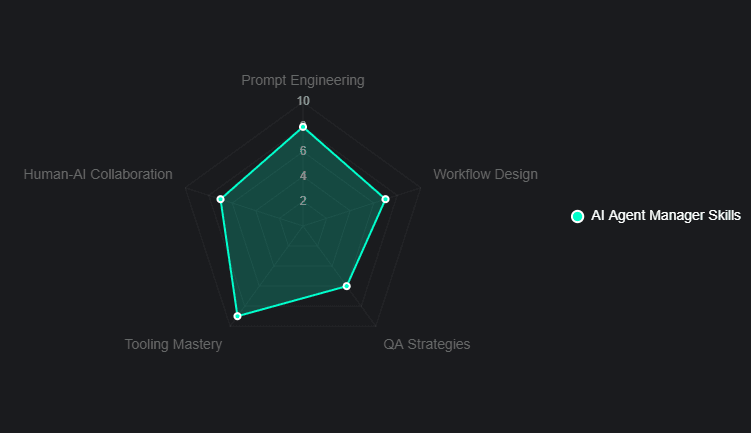Click the QA Strategies axis label
The height and width of the screenshot is (433, 751).
426,344
